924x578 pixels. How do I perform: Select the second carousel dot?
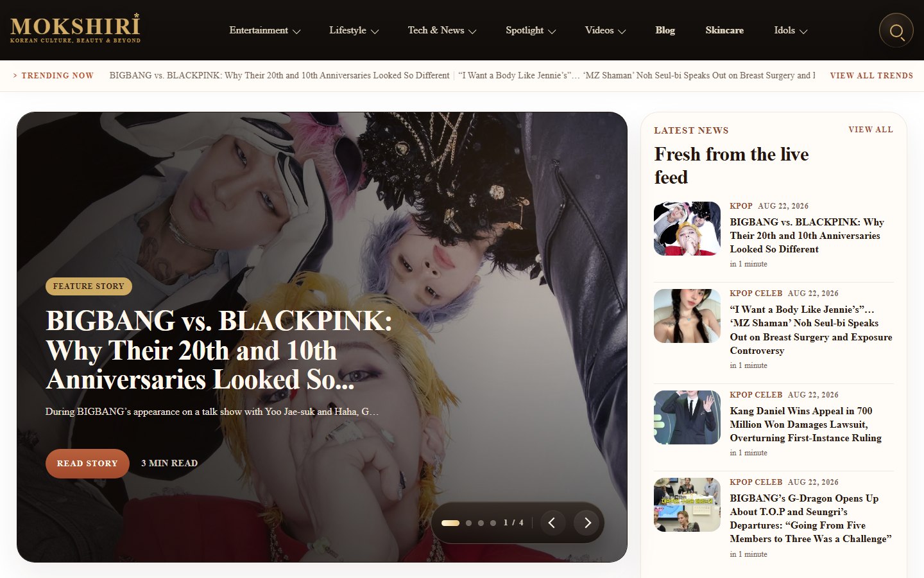click(468, 523)
